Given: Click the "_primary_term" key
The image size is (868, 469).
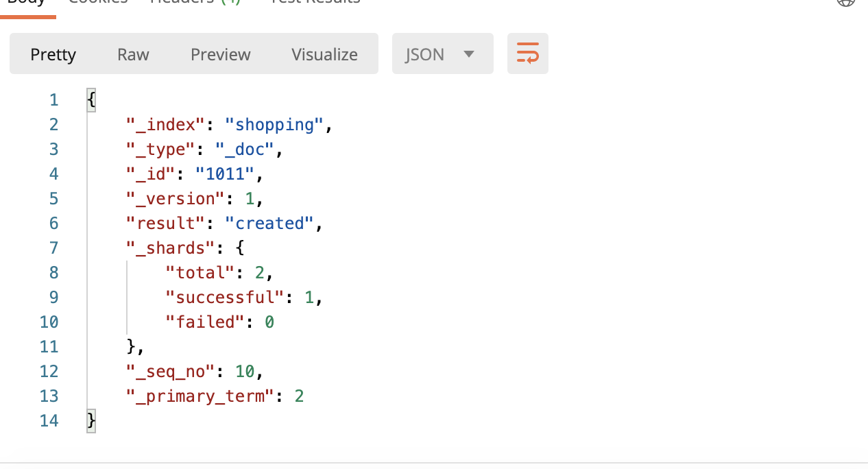Looking at the screenshot, I should point(200,396).
